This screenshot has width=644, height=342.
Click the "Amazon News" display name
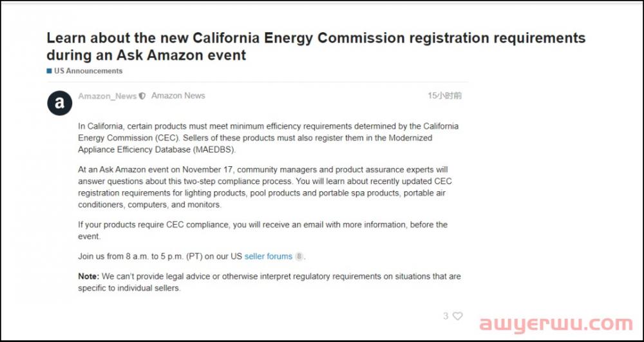pyautogui.click(x=178, y=95)
